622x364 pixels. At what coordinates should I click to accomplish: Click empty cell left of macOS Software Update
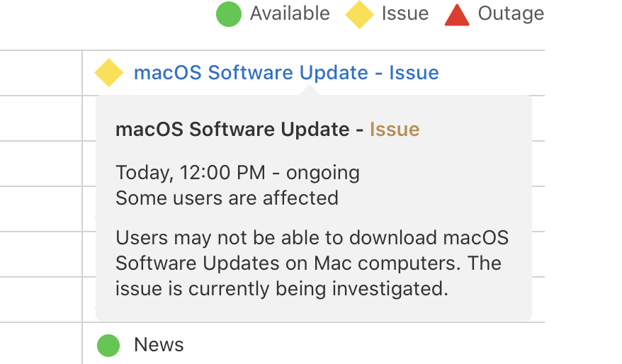(41, 73)
